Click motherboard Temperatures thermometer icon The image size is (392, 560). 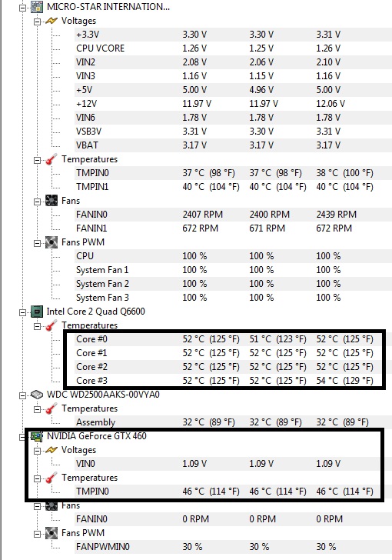tap(51, 159)
